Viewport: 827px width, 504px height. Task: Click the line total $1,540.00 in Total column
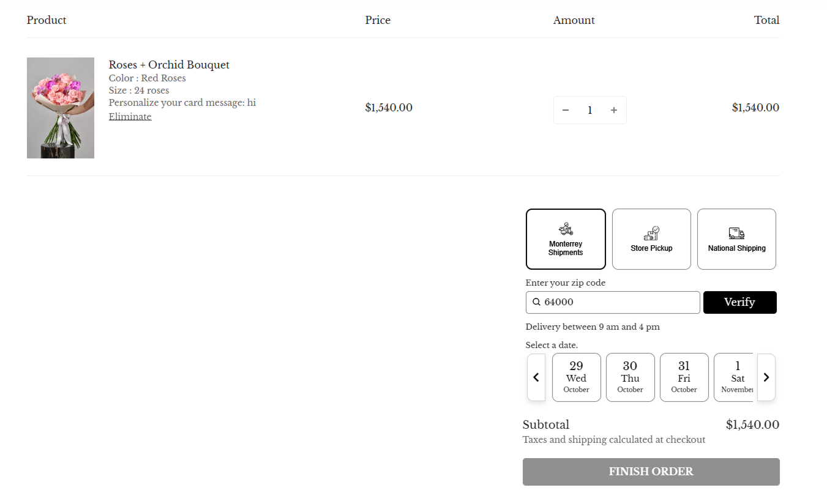(x=756, y=108)
